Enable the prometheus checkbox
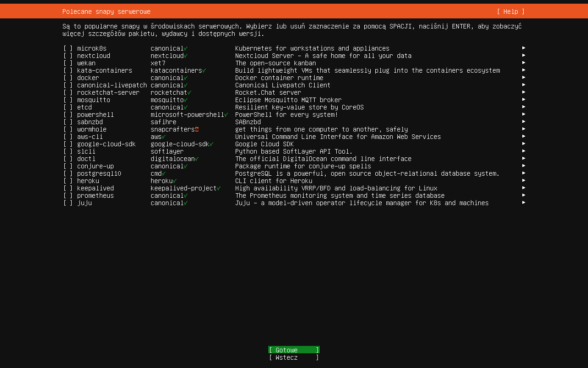 (x=68, y=195)
